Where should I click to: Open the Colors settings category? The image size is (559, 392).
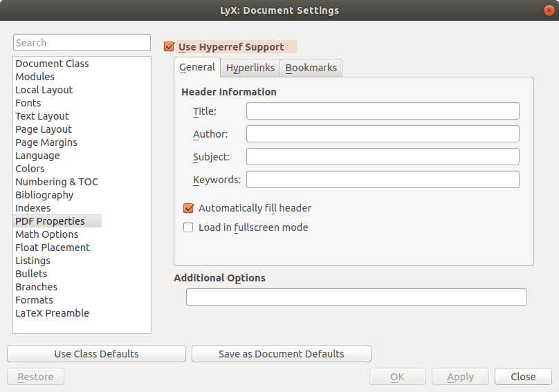[30, 169]
